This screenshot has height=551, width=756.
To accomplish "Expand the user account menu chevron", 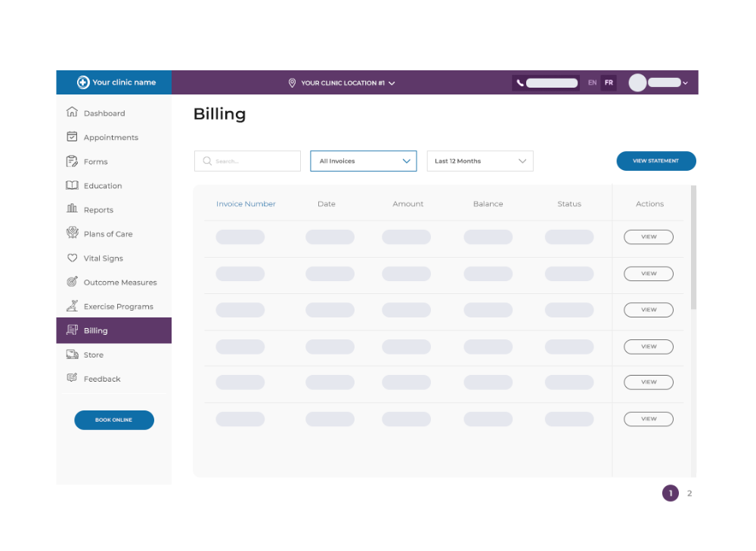I will [x=685, y=82].
